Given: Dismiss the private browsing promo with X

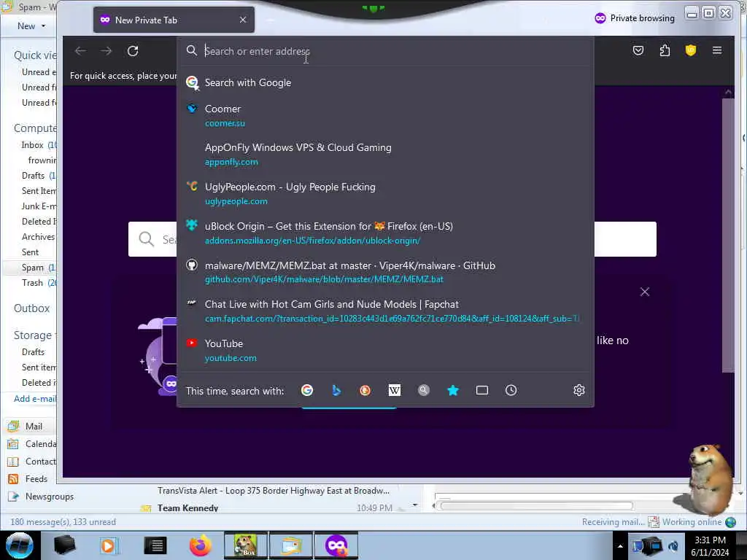Looking at the screenshot, I should pos(645,292).
